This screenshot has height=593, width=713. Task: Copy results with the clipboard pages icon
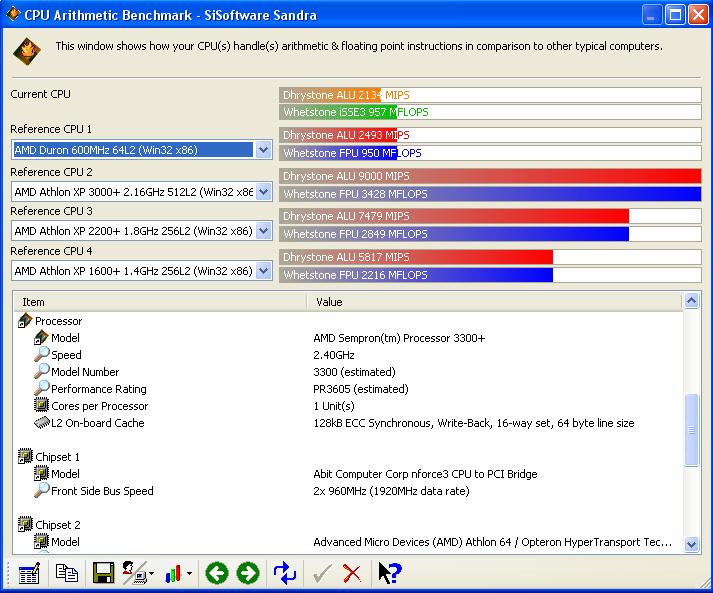[x=66, y=573]
